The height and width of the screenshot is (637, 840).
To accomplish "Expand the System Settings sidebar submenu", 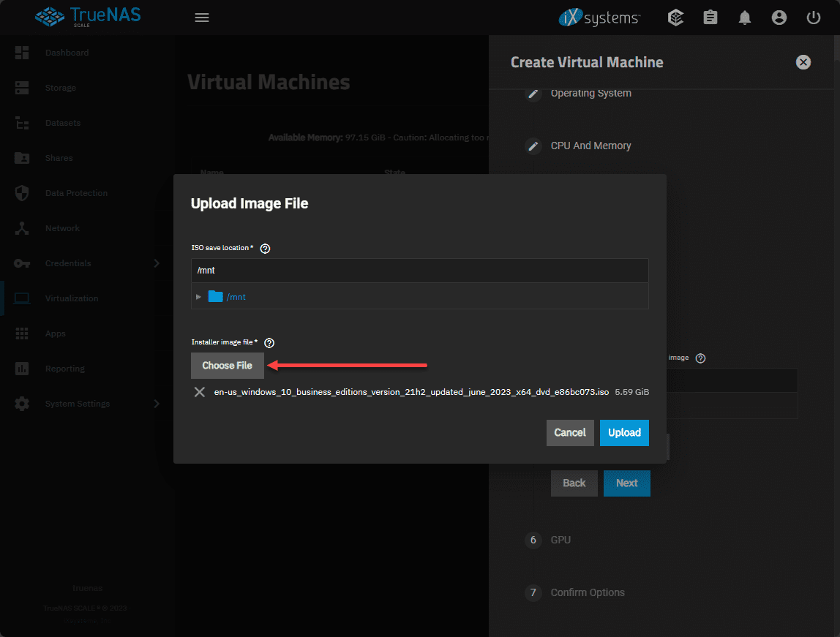I will [x=156, y=404].
